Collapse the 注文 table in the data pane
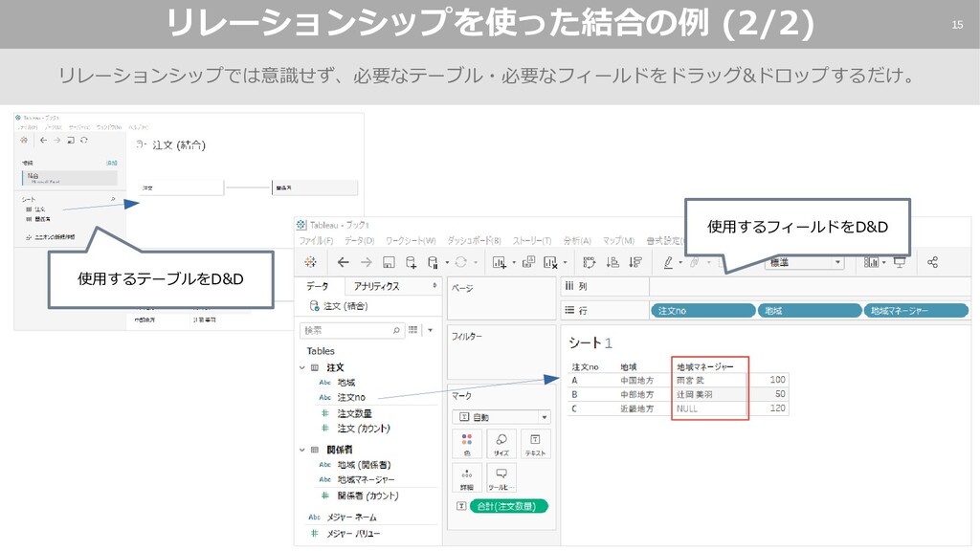Screen dimensions: 980x551 (302, 368)
